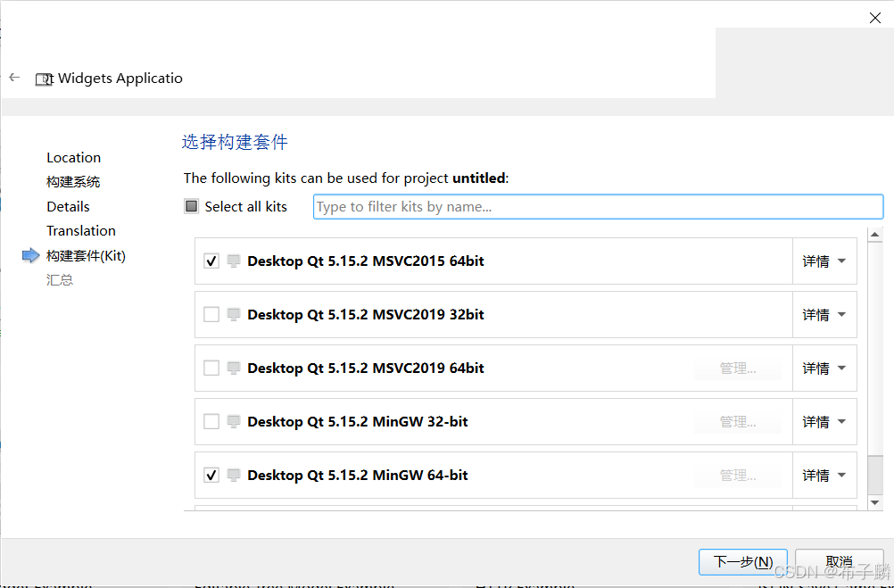Click blue arrow beside 构建套件(Kit) step
This screenshot has width=894, height=588.
click(31, 255)
